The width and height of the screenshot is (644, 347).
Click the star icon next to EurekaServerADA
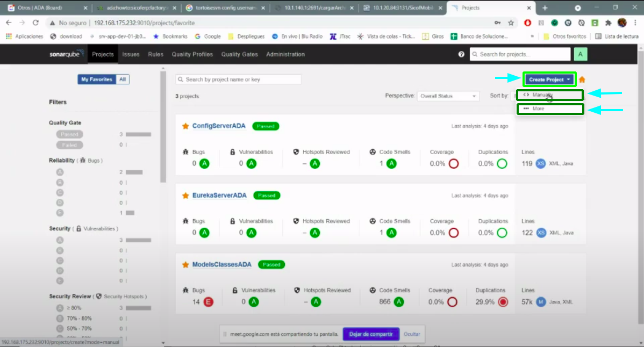coord(185,196)
